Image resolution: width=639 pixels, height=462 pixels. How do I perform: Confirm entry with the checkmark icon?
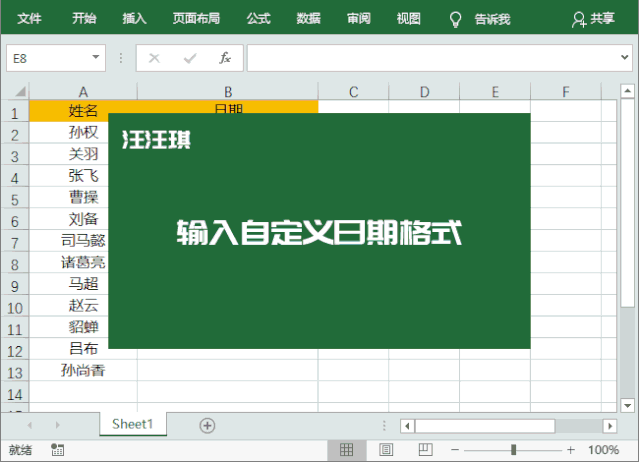[x=190, y=58]
